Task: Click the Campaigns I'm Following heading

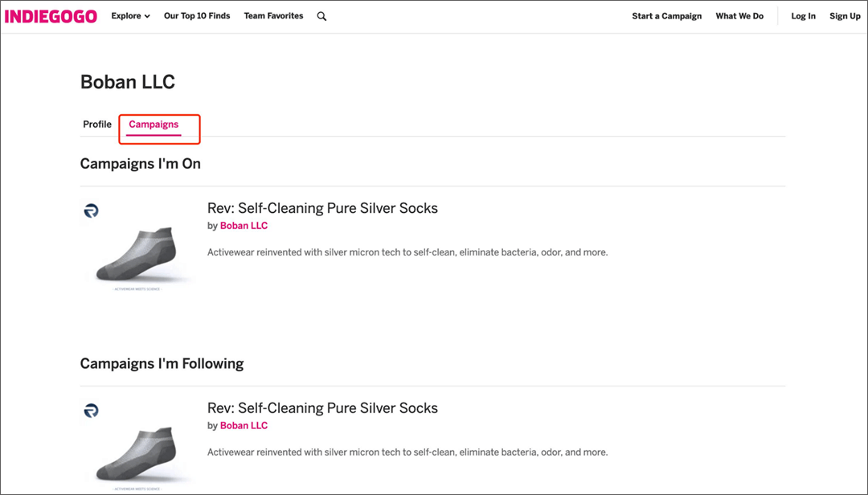Action: [x=162, y=364]
